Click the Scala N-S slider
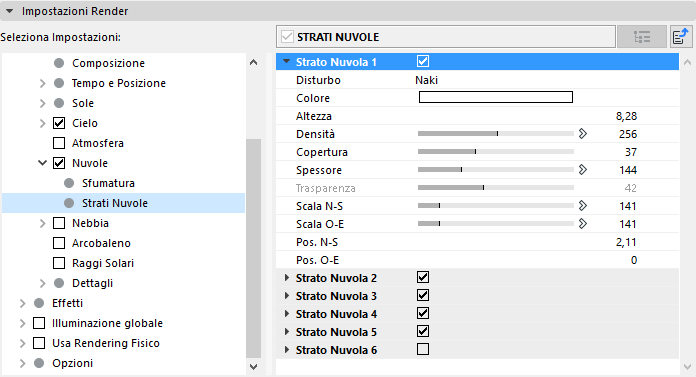This screenshot has height=377, width=696. (496, 205)
